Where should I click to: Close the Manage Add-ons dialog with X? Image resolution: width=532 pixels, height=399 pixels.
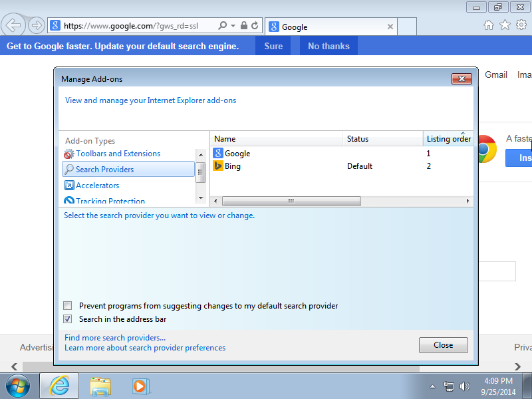coord(462,78)
